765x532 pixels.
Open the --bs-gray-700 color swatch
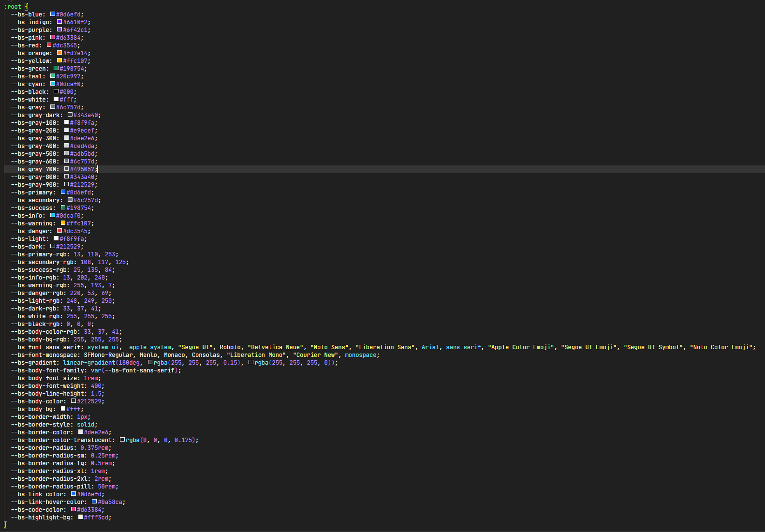point(67,169)
